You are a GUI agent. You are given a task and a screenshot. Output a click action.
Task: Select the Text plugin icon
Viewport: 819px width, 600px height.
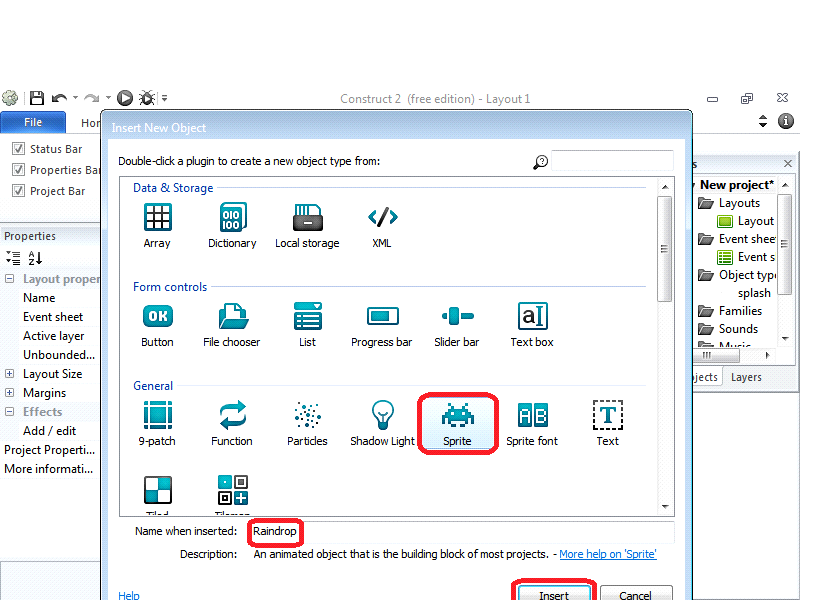pyautogui.click(x=607, y=415)
